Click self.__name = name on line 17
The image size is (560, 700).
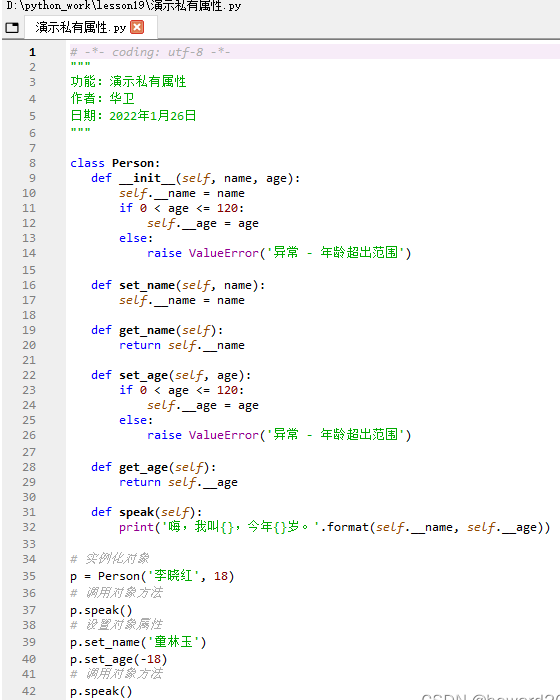point(182,300)
